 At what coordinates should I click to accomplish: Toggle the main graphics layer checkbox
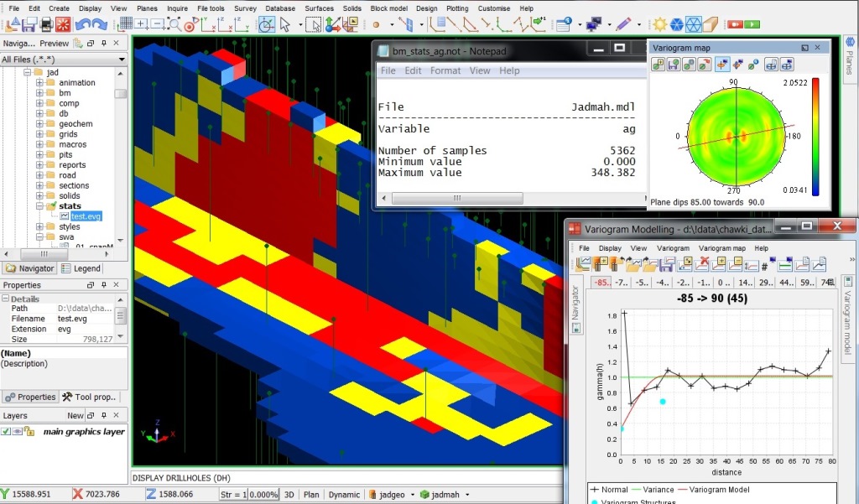(x=6, y=431)
